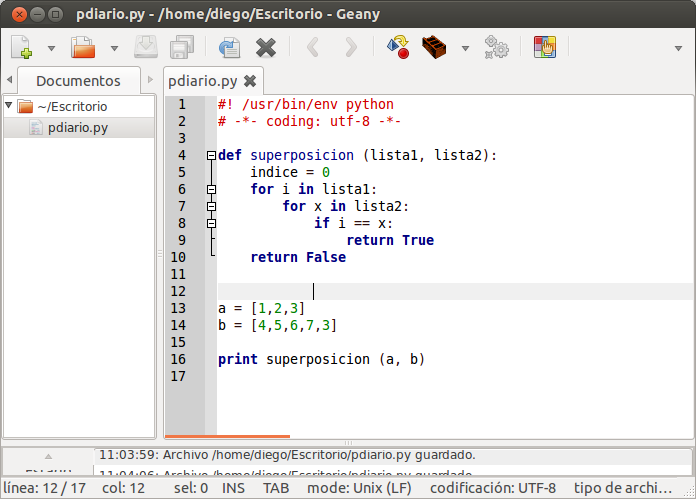Click the Save all icon
Image resolution: width=696 pixels, height=499 pixels.
coord(182,47)
